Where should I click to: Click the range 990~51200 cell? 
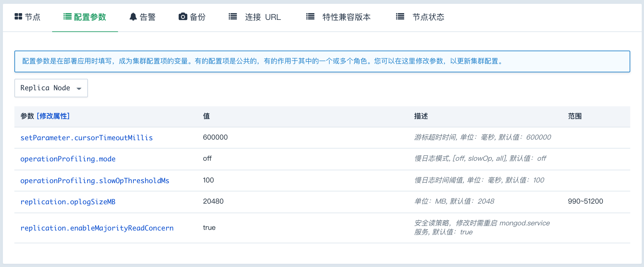pos(585,201)
